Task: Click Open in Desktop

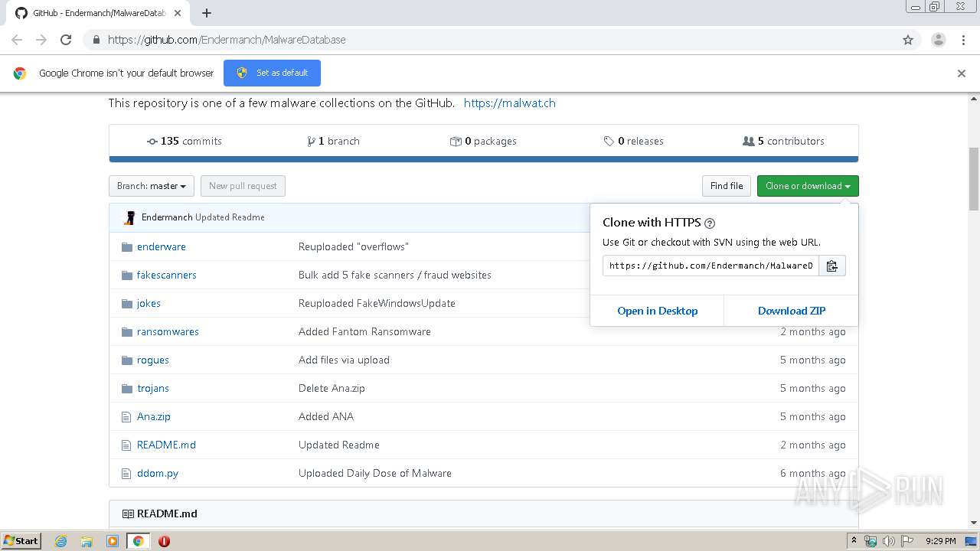Action: pos(657,311)
